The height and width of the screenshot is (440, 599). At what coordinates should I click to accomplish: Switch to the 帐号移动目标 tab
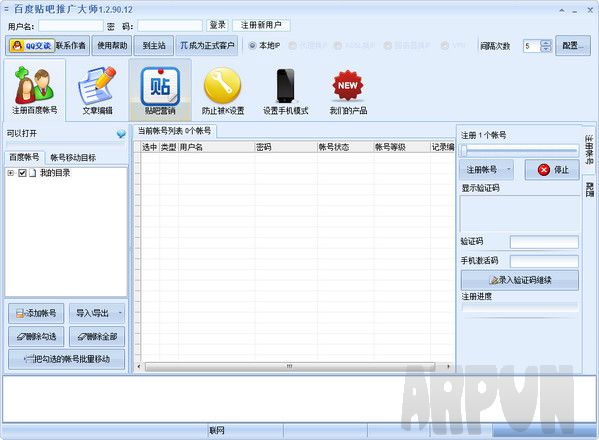coord(73,157)
